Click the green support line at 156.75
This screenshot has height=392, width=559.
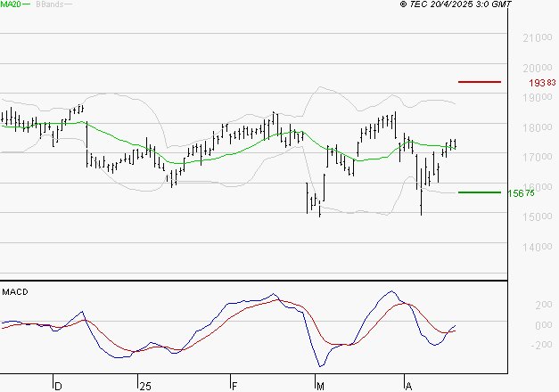tap(480, 192)
